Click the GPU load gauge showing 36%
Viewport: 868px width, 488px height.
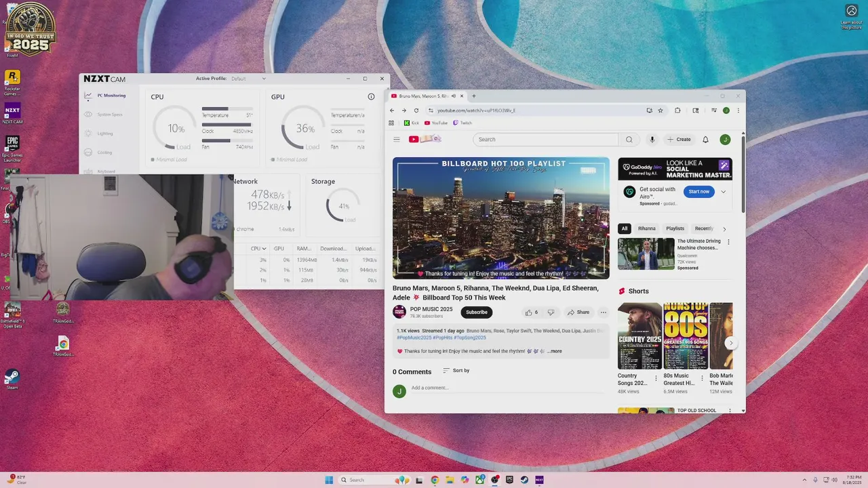[304, 128]
